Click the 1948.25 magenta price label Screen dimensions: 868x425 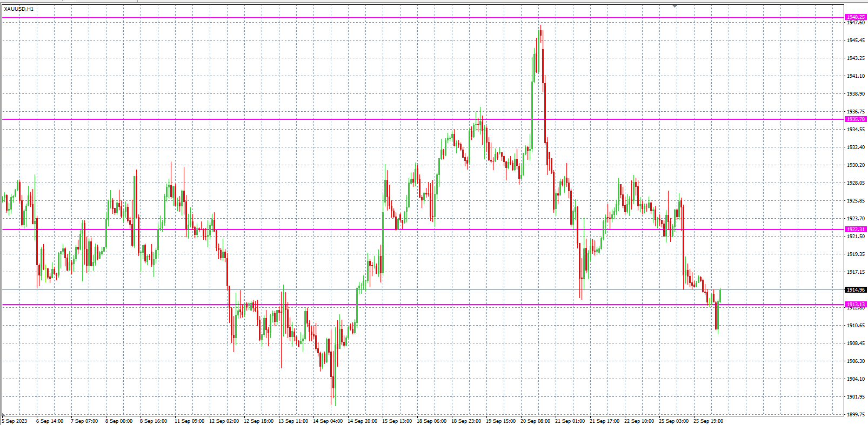[x=856, y=17]
